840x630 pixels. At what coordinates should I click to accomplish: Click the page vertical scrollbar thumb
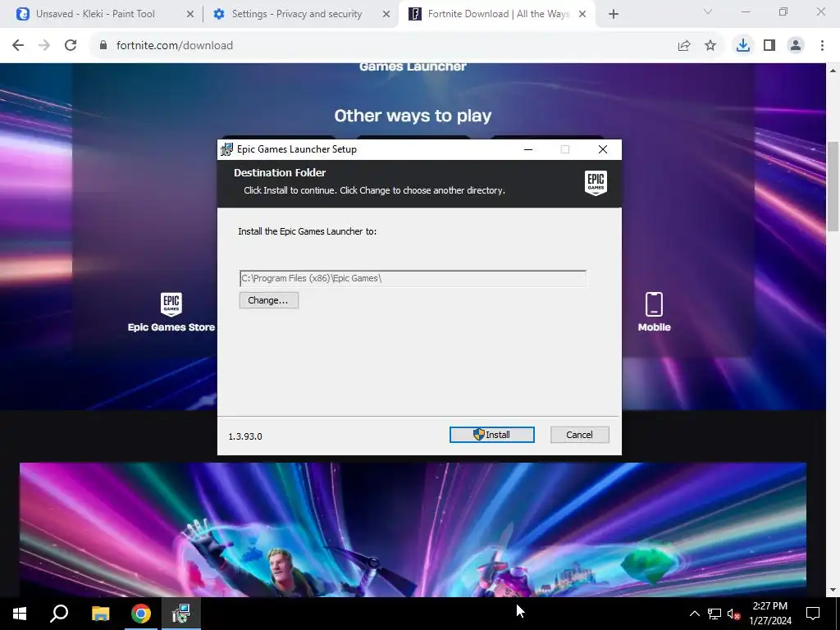coord(833,186)
